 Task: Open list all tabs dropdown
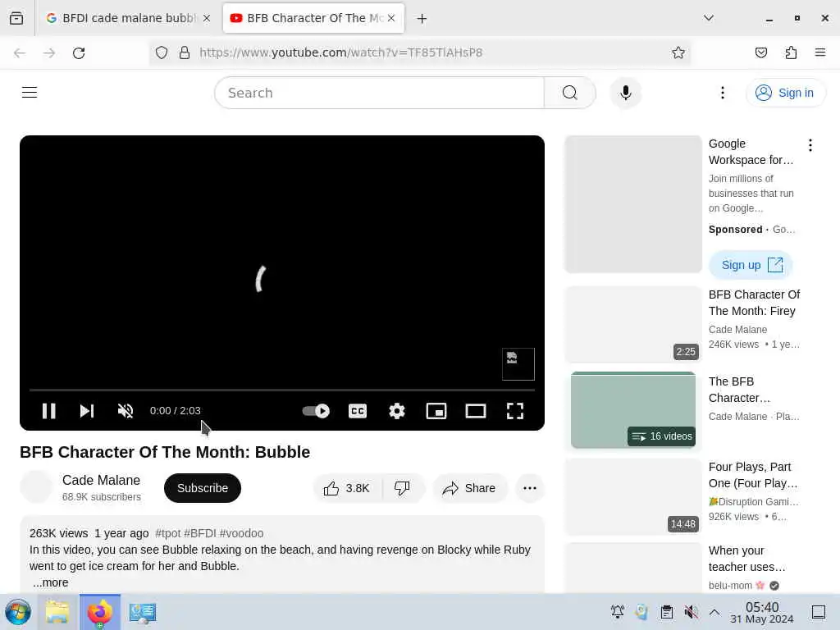(709, 18)
